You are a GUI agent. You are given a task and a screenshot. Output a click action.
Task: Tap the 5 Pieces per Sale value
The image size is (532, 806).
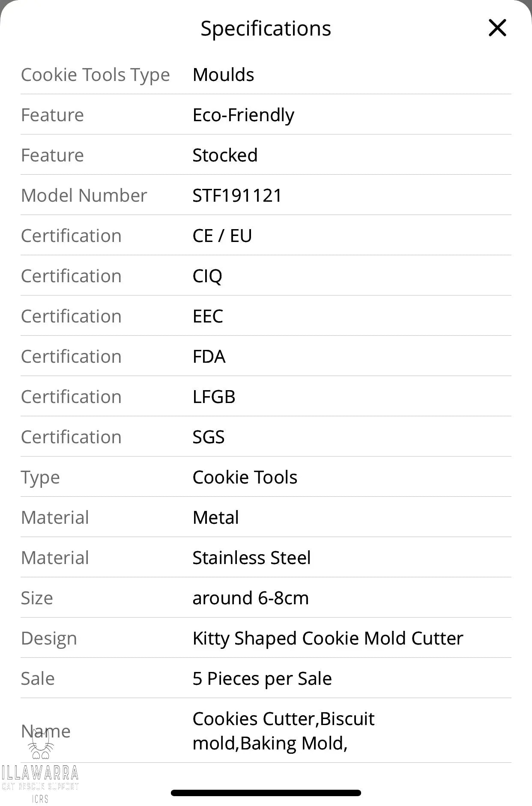(262, 679)
